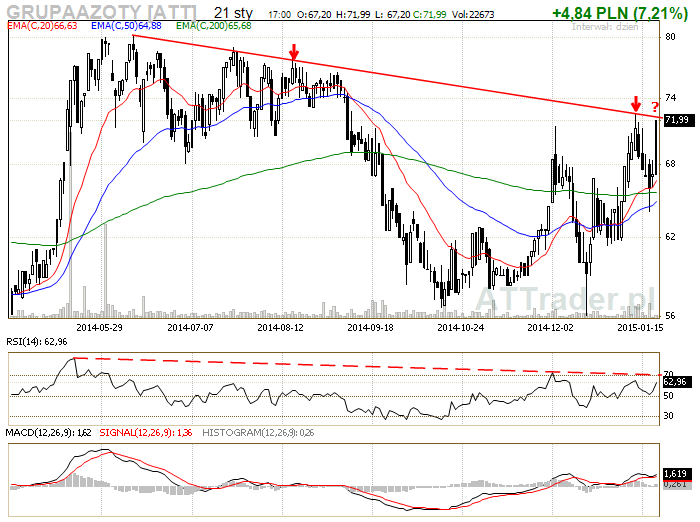Click the MACD(12,26,9): 1,62 label
Screen dimensions: 700x522
pos(48,432)
